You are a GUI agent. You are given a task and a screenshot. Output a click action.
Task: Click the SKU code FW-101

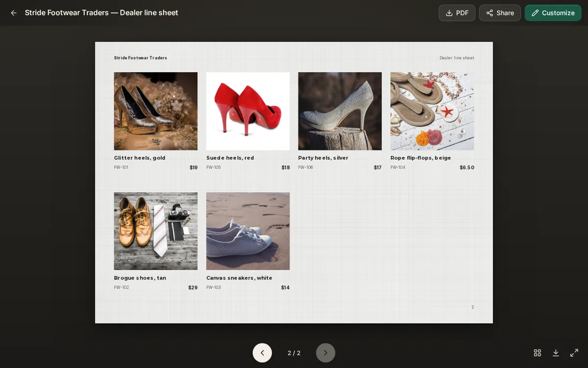coord(121,167)
